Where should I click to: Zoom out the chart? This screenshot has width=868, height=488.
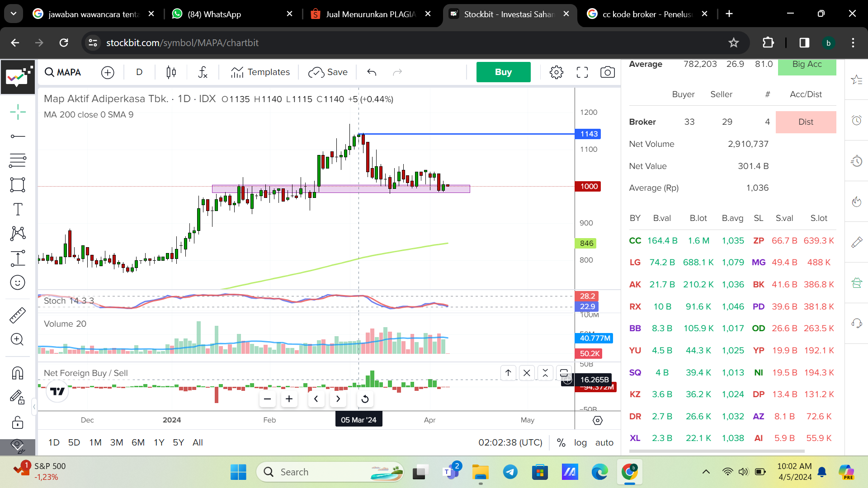pyautogui.click(x=267, y=399)
